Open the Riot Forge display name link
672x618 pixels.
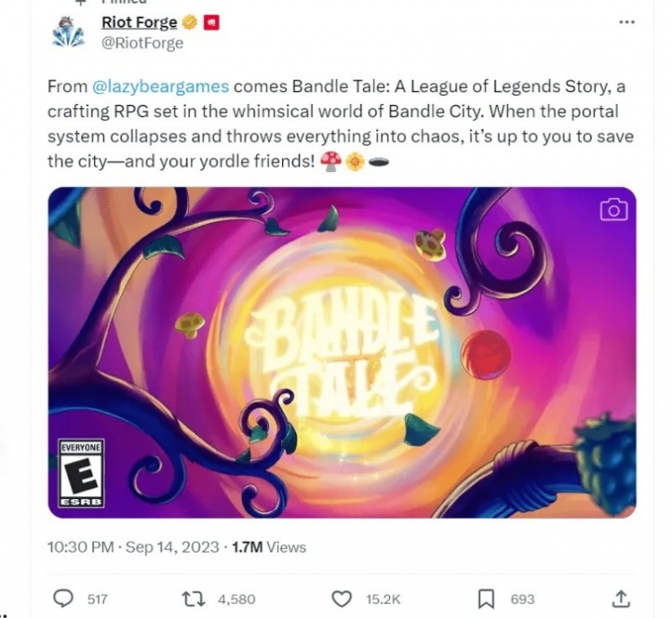pyautogui.click(x=139, y=22)
